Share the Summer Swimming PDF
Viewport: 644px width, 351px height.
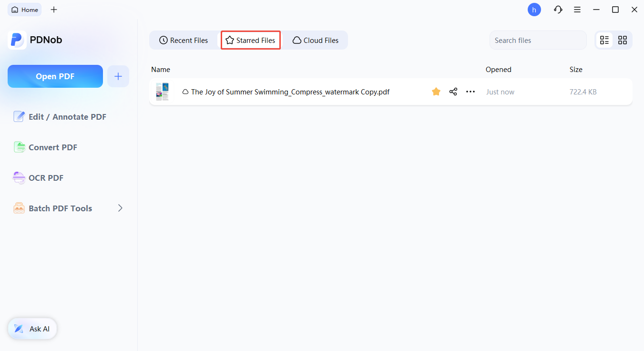point(453,92)
